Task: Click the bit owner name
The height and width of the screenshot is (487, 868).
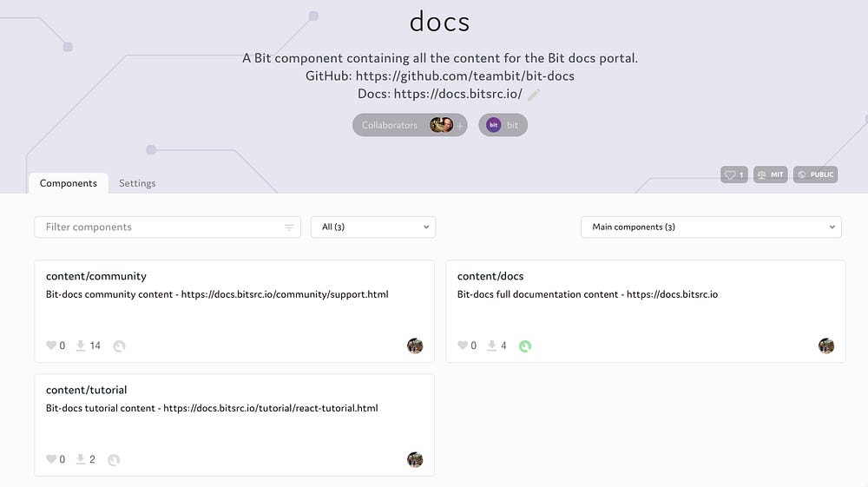Action: [x=513, y=125]
